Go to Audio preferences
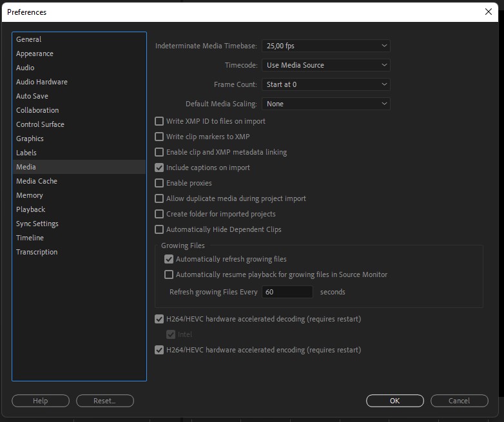The height and width of the screenshot is (422, 504). click(x=79, y=68)
